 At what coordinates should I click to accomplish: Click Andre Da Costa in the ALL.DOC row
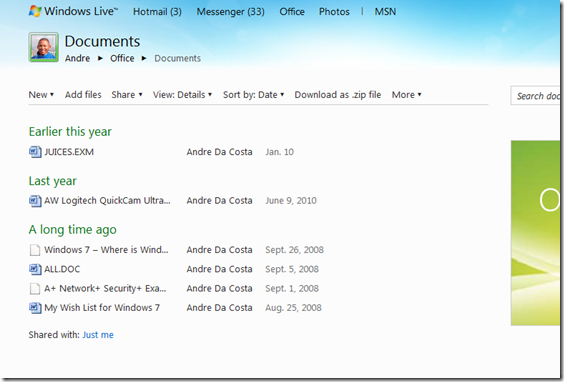click(x=219, y=269)
